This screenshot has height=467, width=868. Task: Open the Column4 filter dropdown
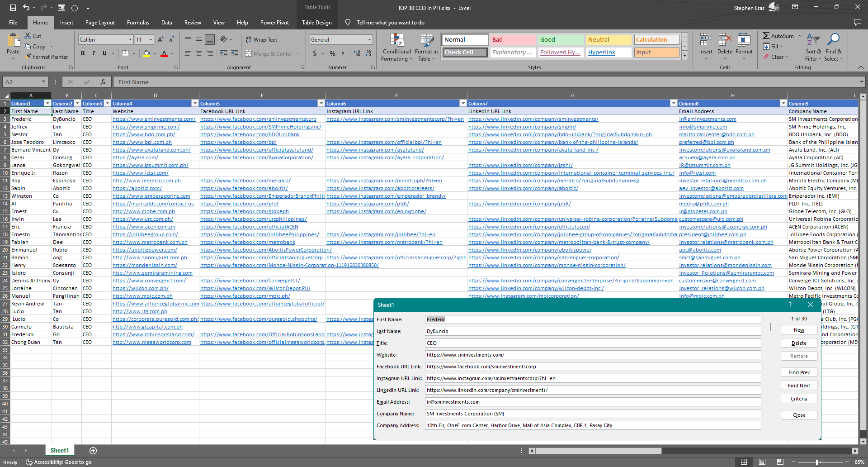click(195, 103)
